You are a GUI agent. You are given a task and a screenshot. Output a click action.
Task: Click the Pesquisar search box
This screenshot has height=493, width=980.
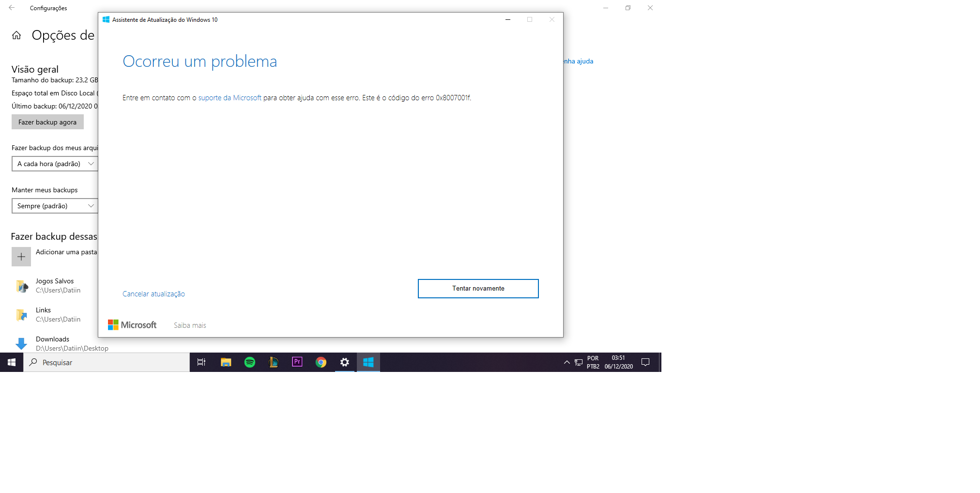[107, 362]
